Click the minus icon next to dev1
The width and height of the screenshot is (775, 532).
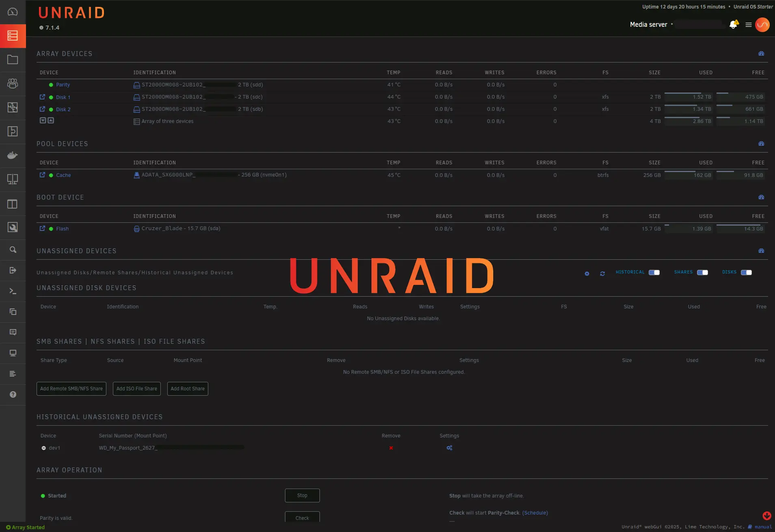click(x=43, y=448)
